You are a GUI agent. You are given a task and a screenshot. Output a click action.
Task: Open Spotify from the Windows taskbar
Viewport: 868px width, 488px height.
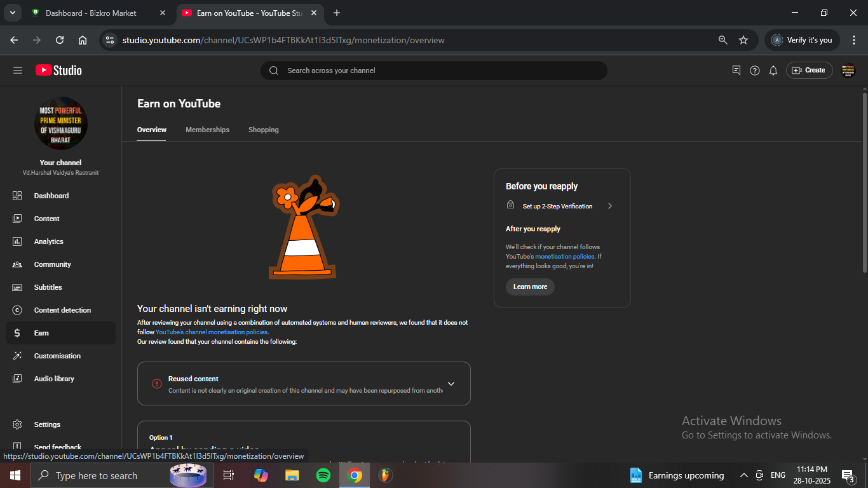coord(323,475)
